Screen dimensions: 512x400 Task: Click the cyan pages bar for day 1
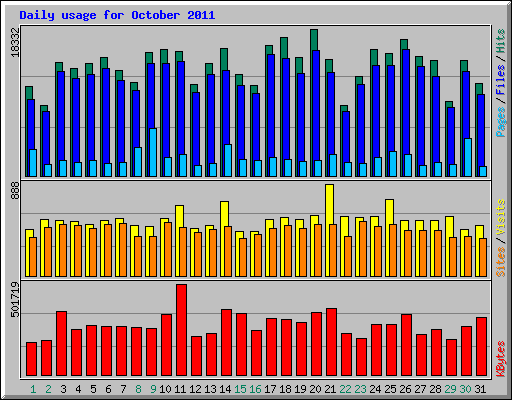(x=33, y=163)
